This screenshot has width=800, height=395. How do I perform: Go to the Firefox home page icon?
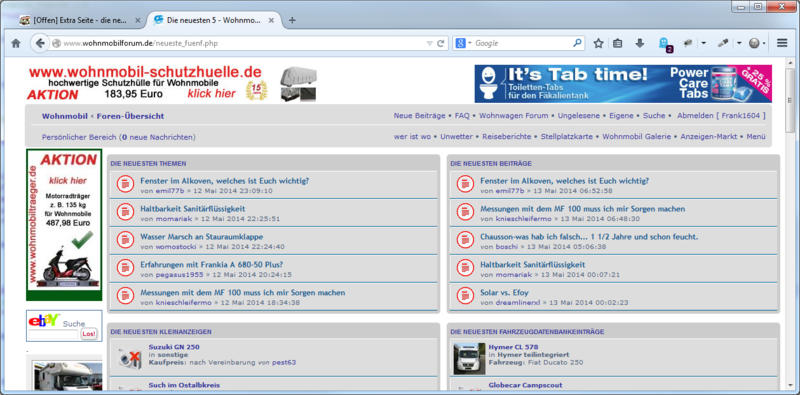tap(16, 43)
